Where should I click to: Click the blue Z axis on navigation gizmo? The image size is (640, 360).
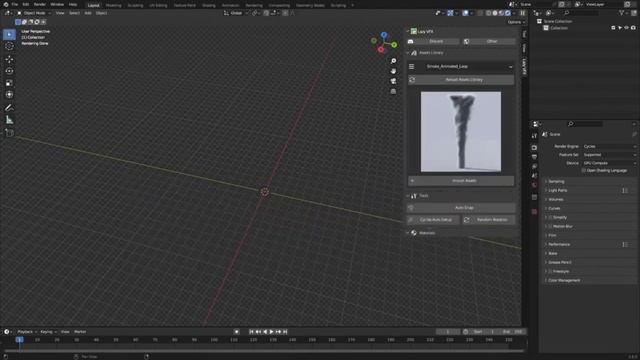[384, 35]
